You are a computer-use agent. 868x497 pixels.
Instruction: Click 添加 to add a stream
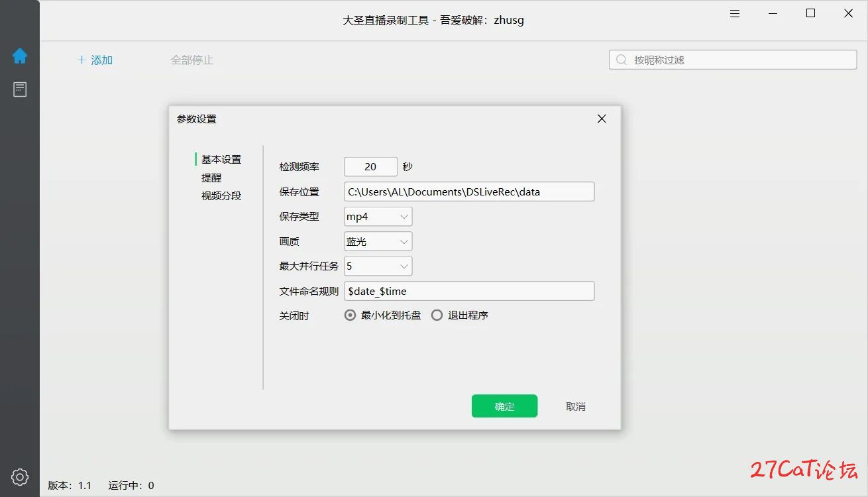(x=95, y=60)
